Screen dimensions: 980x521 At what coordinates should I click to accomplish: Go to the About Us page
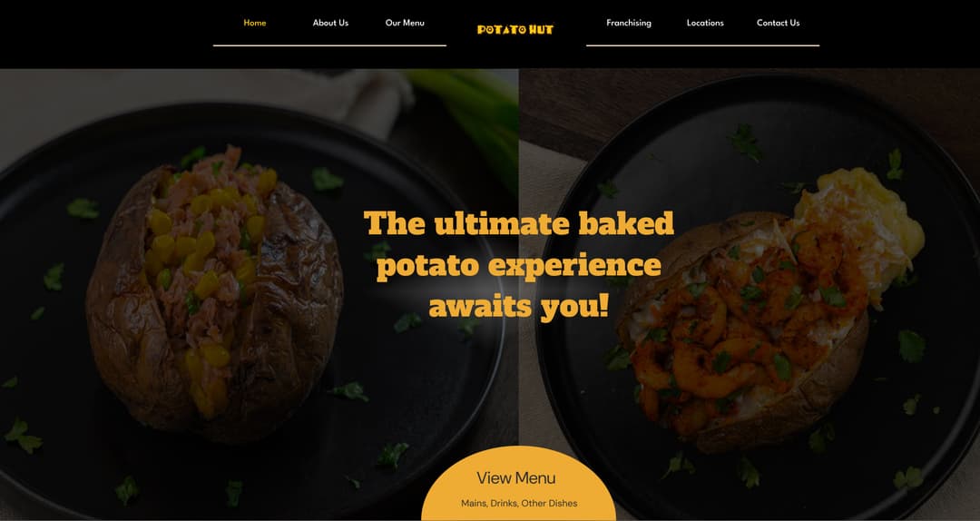[330, 23]
